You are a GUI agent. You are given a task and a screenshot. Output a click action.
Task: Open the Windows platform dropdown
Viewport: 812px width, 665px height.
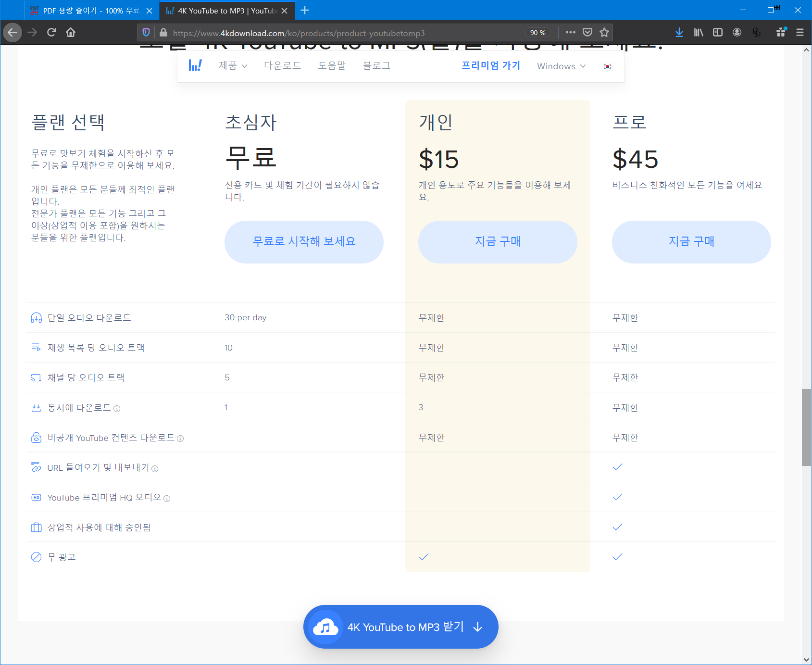562,66
